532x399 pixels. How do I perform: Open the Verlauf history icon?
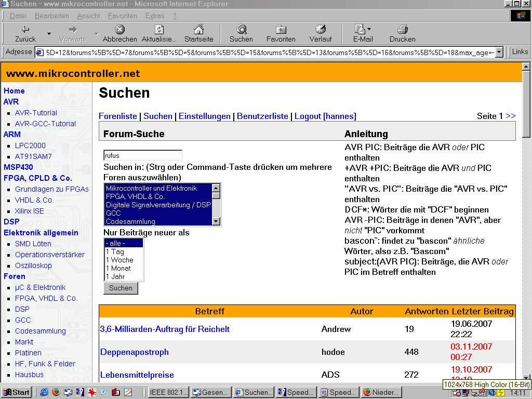coord(321,30)
